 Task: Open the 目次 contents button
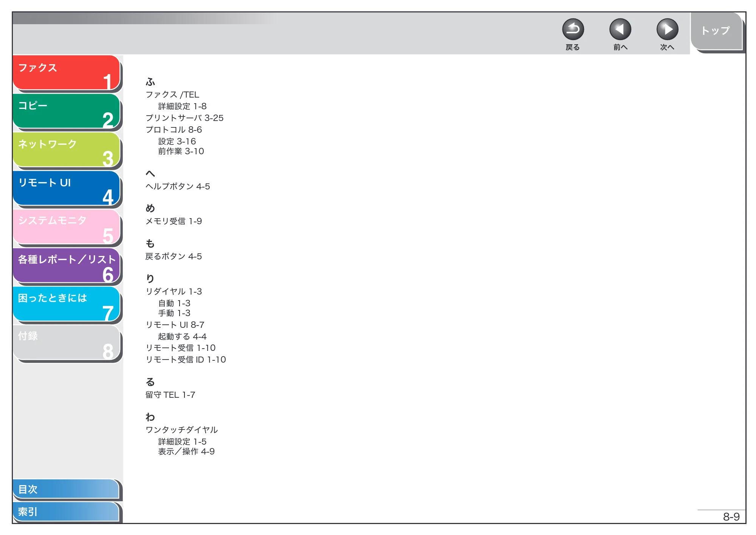point(66,489)
